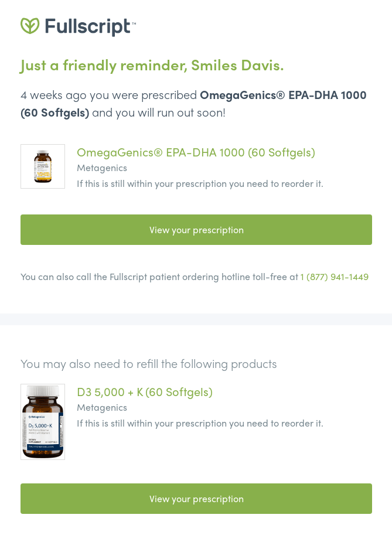Click the prescription reminder paragraph text
The image size is (392, 542).
click(x=193, y=103)
